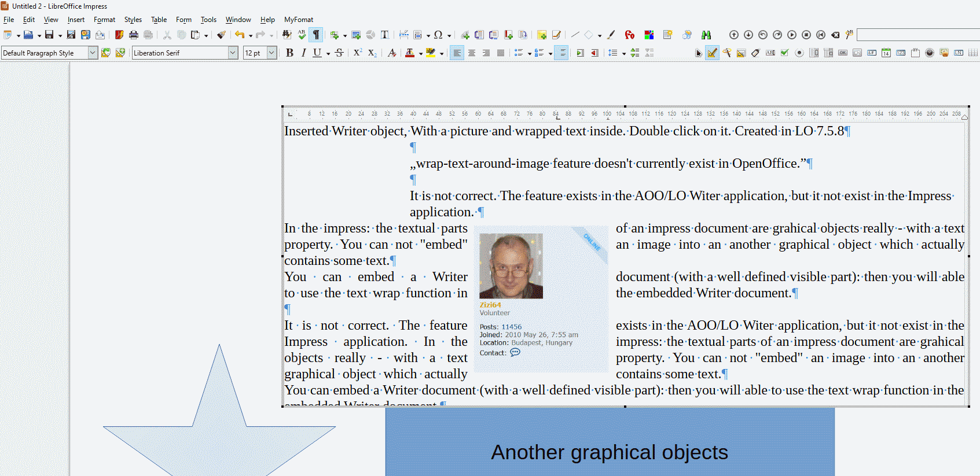This screenshot has height=476, width=980.
Task: Open the Insert menu
Action: tap(76, 20)
